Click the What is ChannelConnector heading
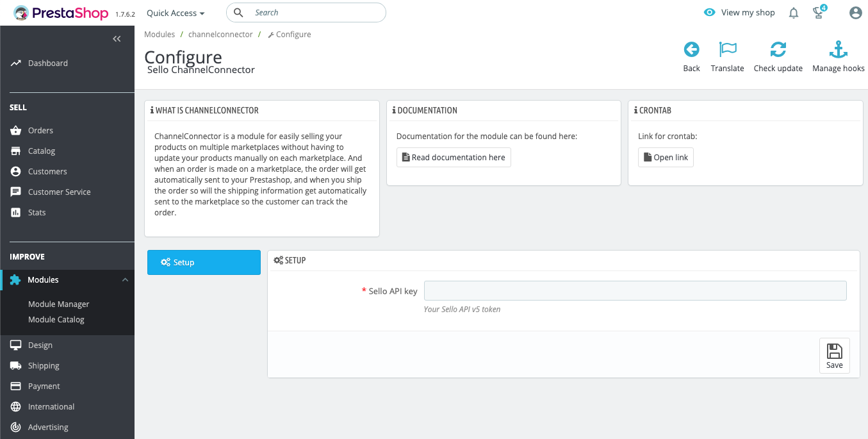 point(204,110)
